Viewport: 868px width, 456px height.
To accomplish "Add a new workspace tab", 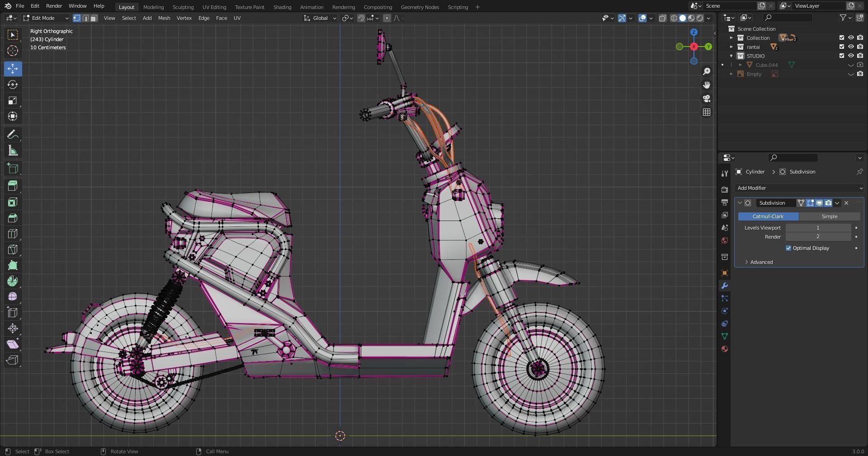I will [477, 7].
